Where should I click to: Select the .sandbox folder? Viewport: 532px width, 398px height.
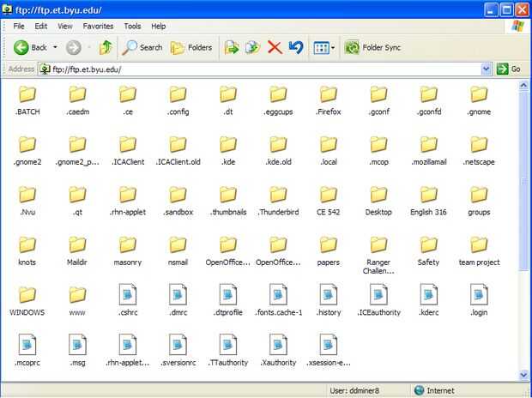click(x=178, y=202)
